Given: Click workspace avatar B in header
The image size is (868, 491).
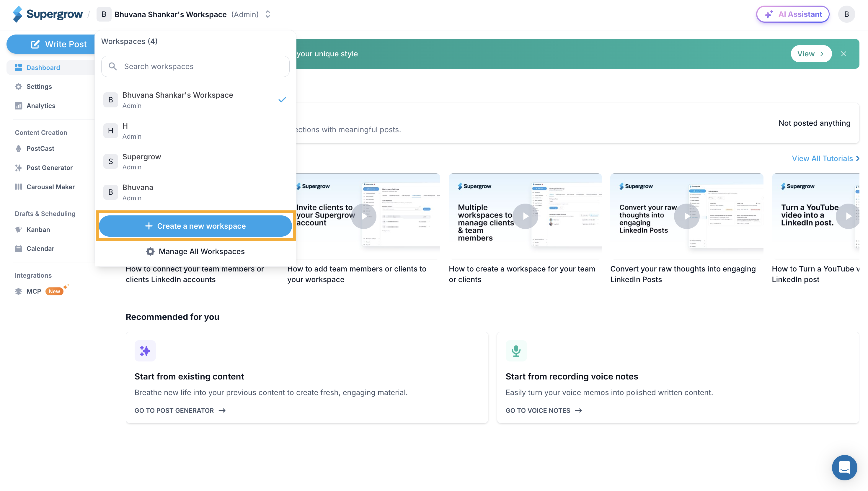Looking at the screenshot, I should pyautogui.click(x=104, y=14).
